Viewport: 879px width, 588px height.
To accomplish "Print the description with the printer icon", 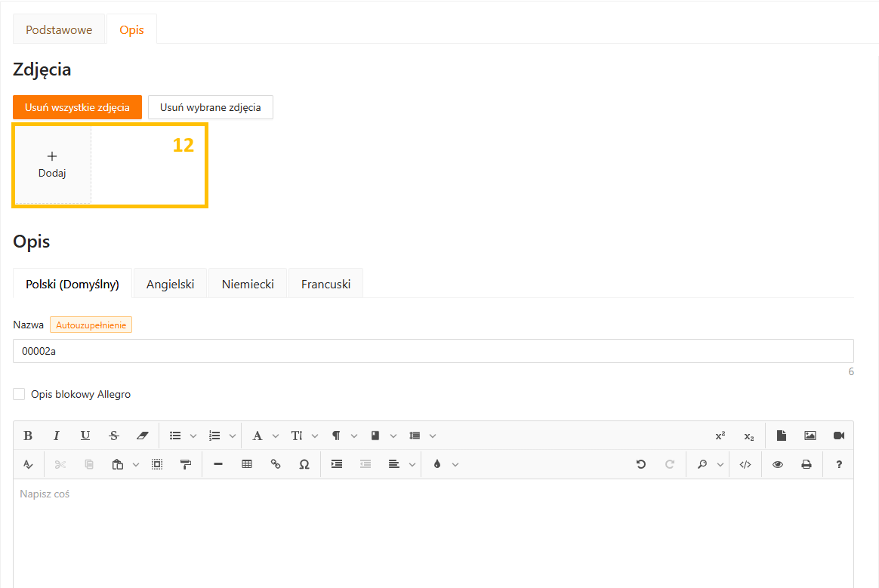I will click(807, 464).
